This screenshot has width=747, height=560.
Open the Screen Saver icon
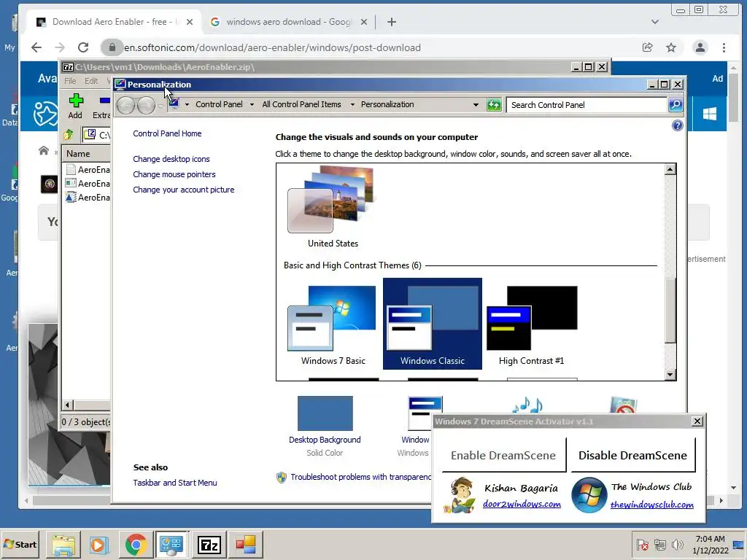coord(623,405)
